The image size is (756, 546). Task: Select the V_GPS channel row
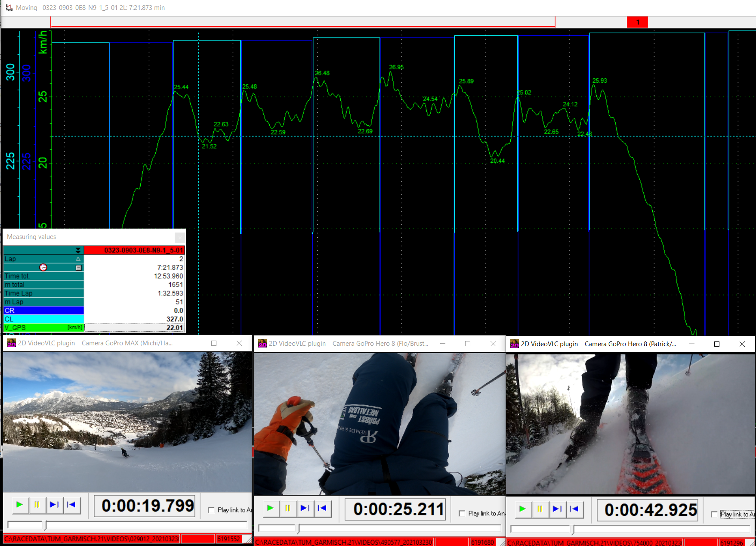[43, 328]
